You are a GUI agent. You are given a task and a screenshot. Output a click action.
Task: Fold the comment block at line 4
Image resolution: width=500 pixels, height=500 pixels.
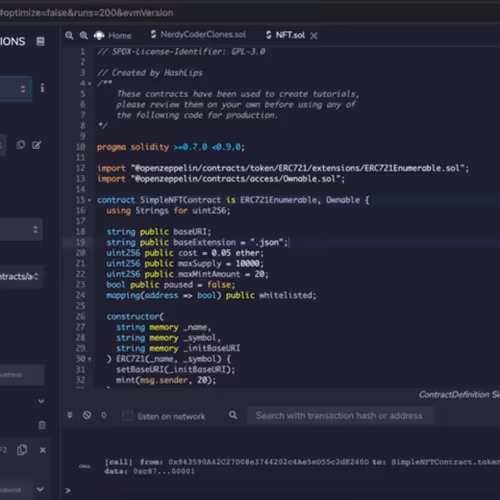89,83
